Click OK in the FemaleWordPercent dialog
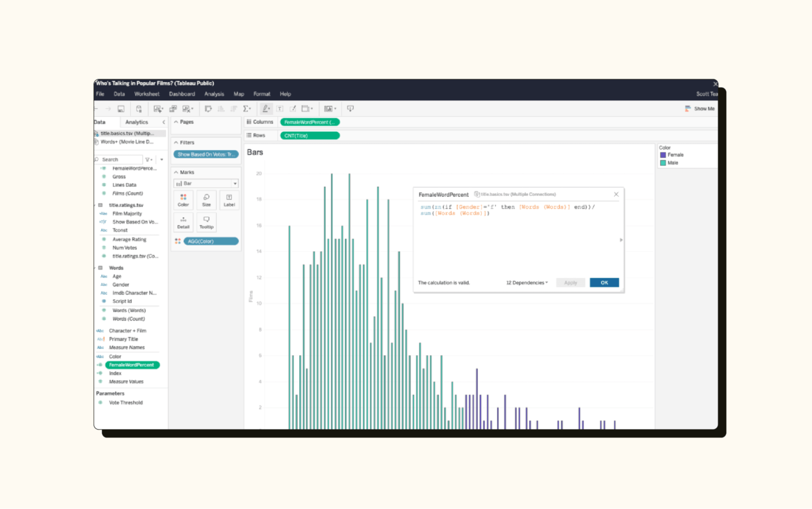812x509 pixels. tap(604, 282)
